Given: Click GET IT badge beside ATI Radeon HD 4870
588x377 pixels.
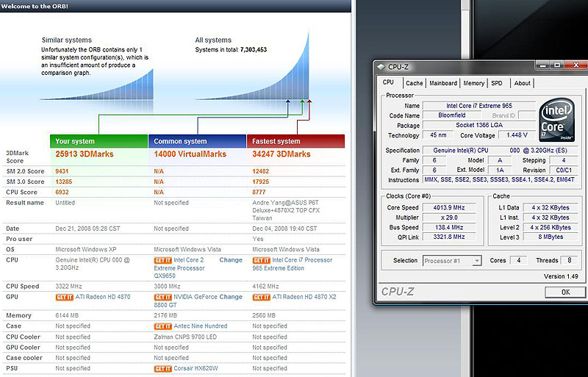Looking at the screenshot, I should 64,297.
